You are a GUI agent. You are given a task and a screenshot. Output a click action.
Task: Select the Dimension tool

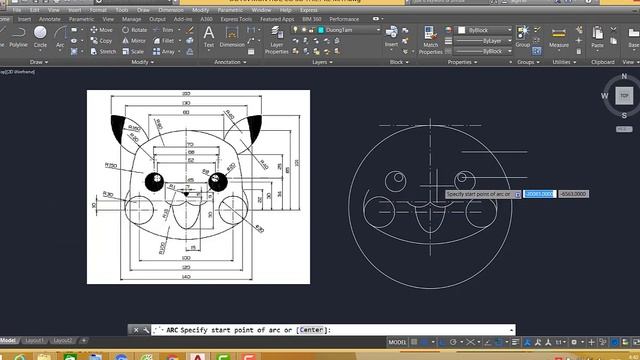[x=232, y=37]
